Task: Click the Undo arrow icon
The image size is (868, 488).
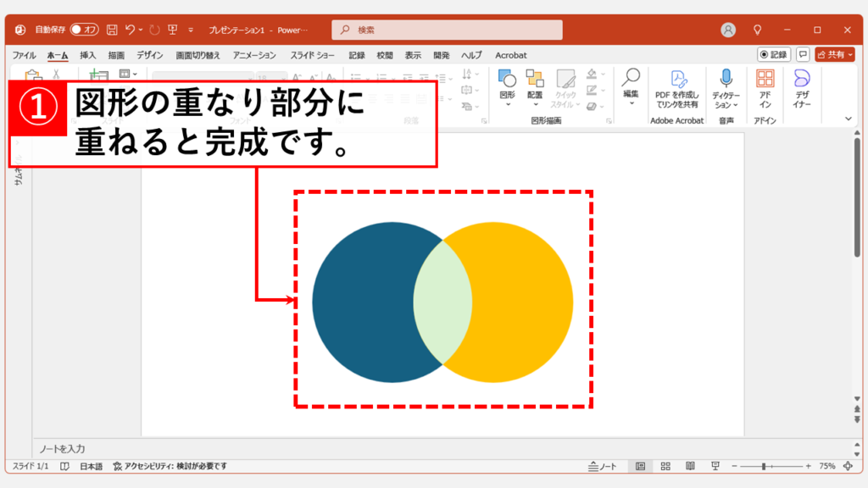Action: [130, 30]
